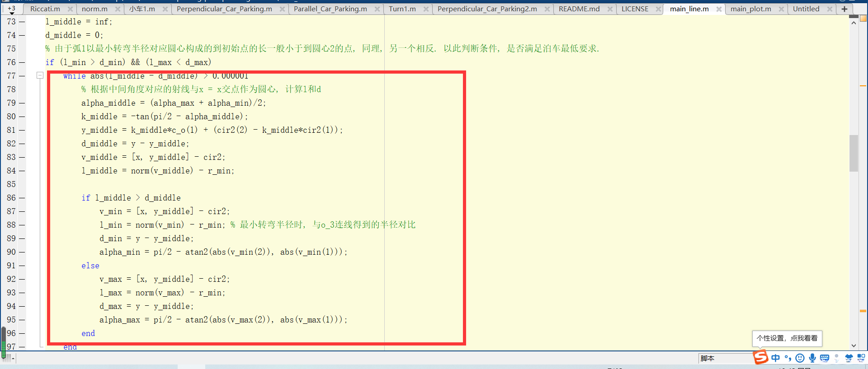This screenshot has width=868, height=369.
Task: Close the Turn1.m tab
Action: pyautogui.click(x=426, y=9)
